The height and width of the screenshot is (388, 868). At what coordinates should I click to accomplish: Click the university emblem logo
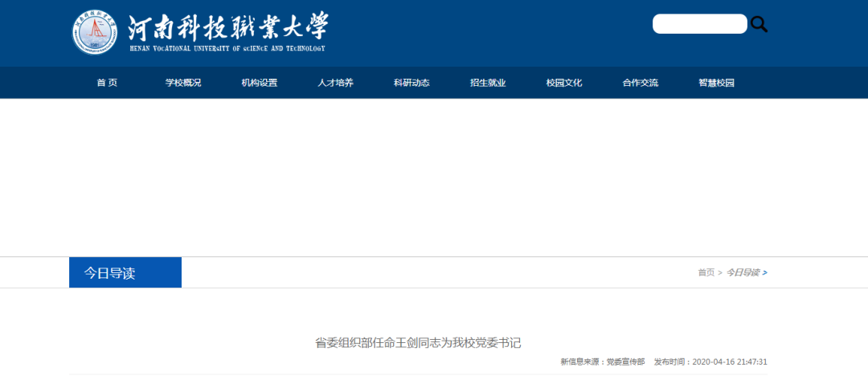[x=95, y=32]
